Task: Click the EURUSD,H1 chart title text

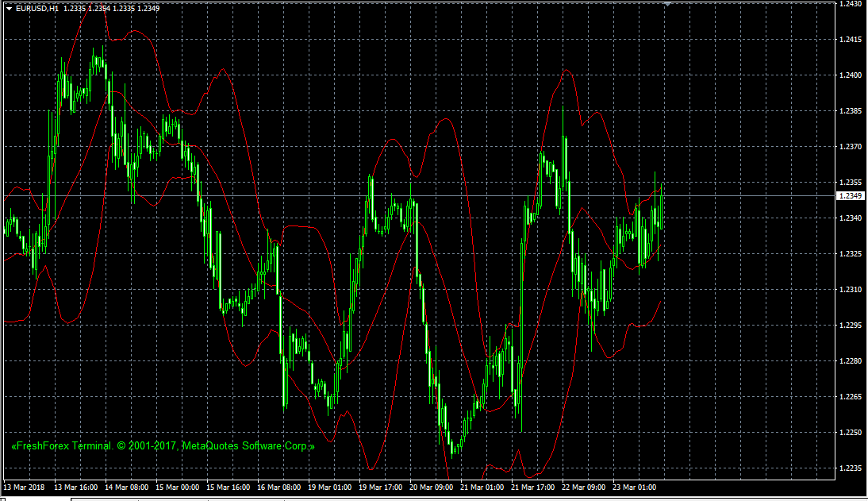Action: click(x=36, y=8)
